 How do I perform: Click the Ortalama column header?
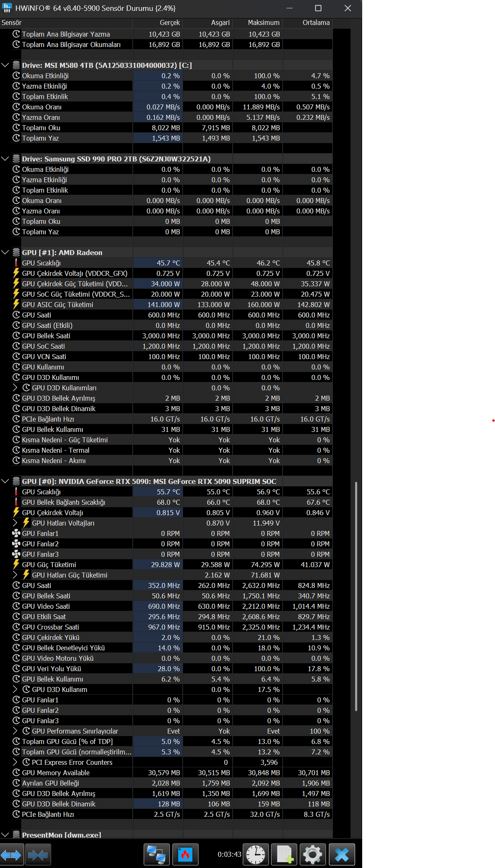tap(307, 23)
